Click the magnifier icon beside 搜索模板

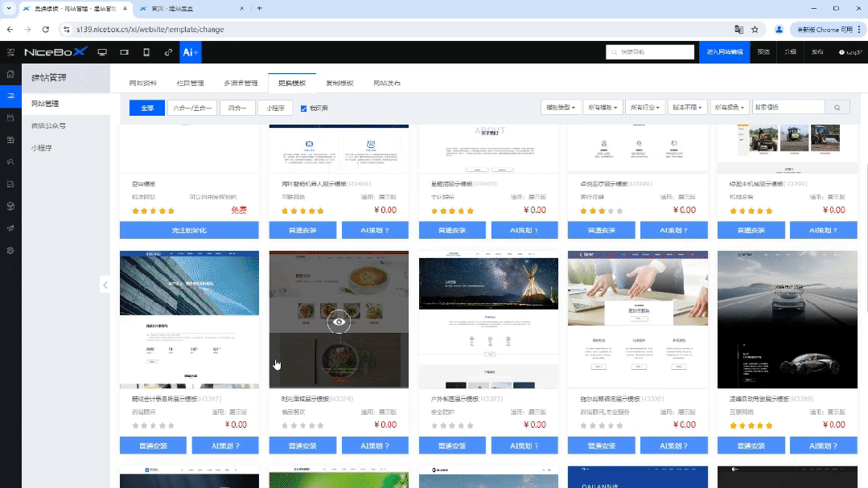[837, 106]
